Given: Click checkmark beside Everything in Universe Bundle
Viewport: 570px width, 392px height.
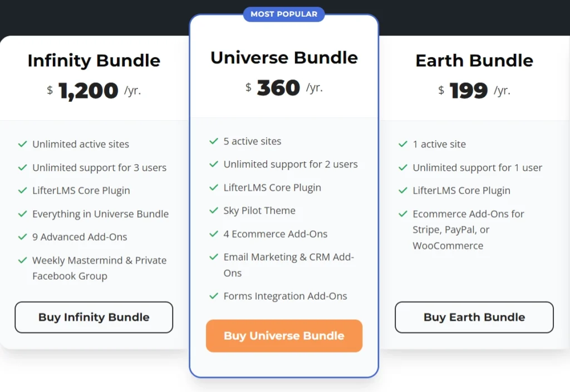Looking at the screenshot, I should (x=23, y=214).
